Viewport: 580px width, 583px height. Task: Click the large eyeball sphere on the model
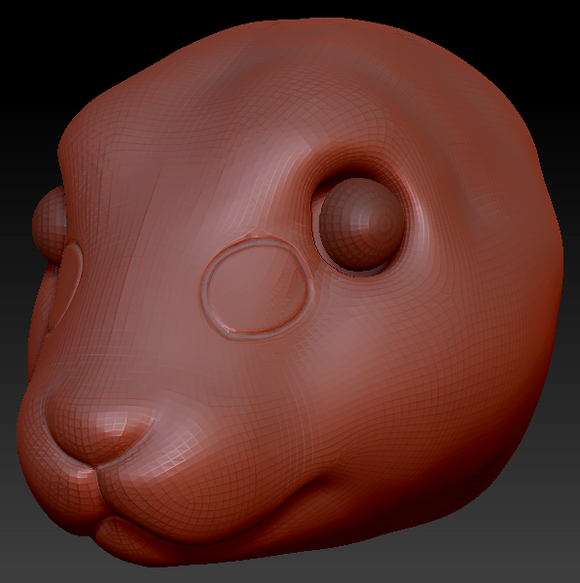point(361,224)
